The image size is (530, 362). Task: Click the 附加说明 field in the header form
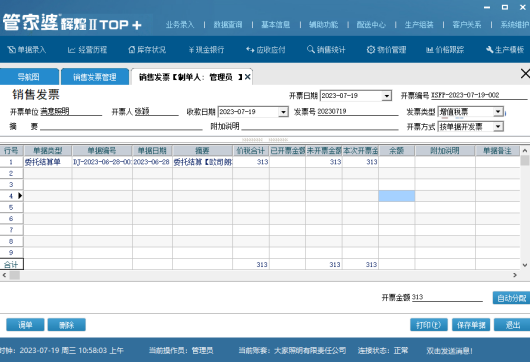pos(320,127)
